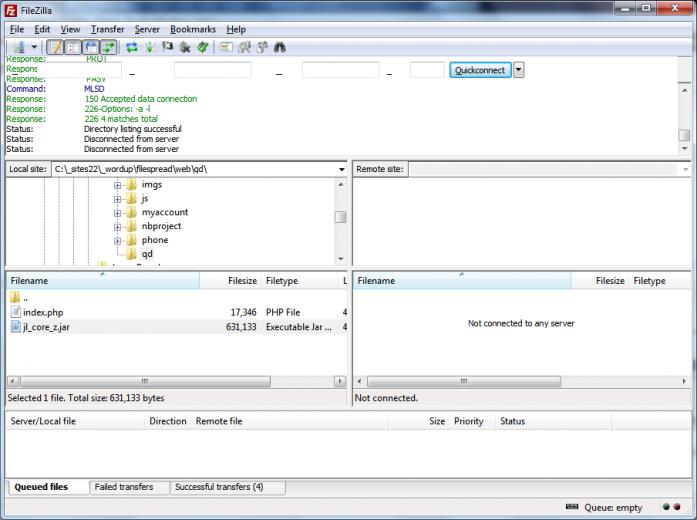Toggle remote directory tree display
The height and width of the screenshot is (520, 697).
[x=91, y=47]
